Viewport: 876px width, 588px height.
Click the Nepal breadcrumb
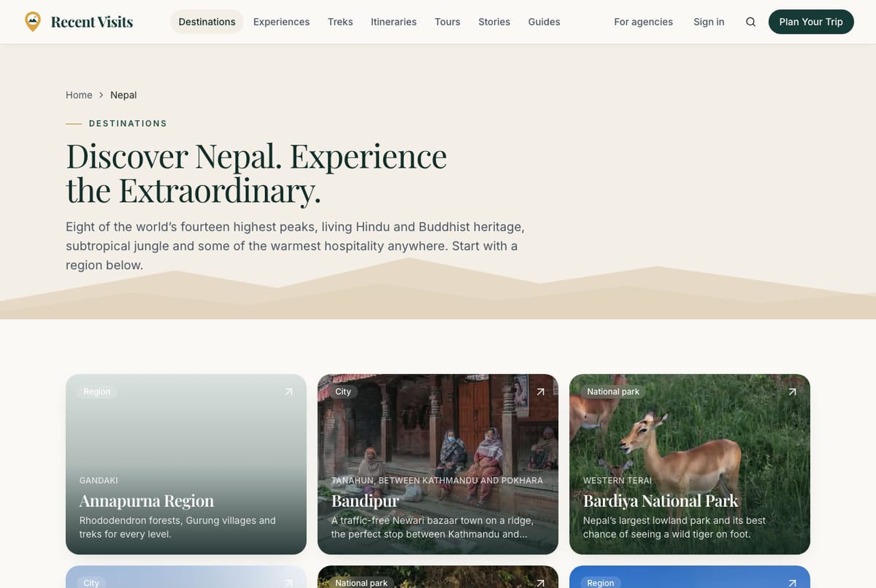click(x=123, y=95)
